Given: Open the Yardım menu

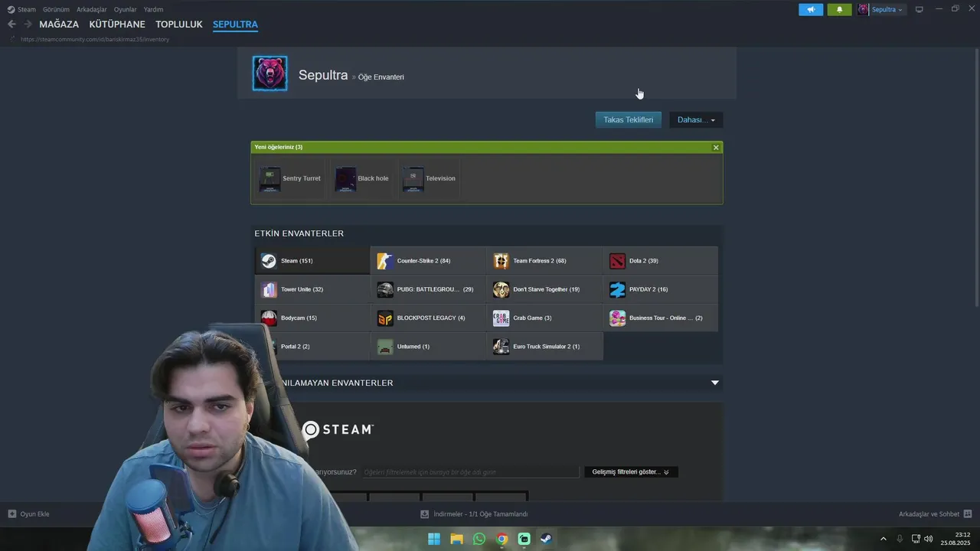Looking at the screenshot, I should click(153, 9).
